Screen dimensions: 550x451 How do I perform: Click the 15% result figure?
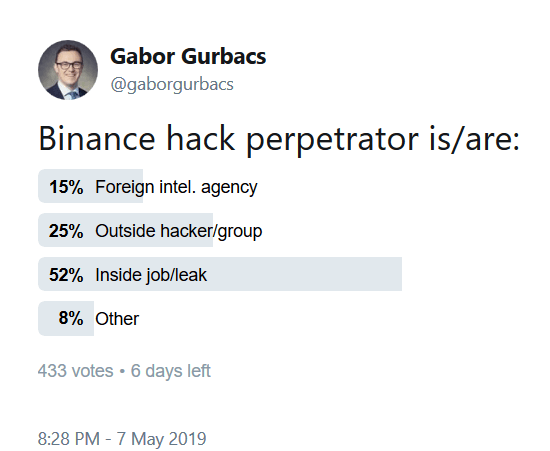click(66, 187)
